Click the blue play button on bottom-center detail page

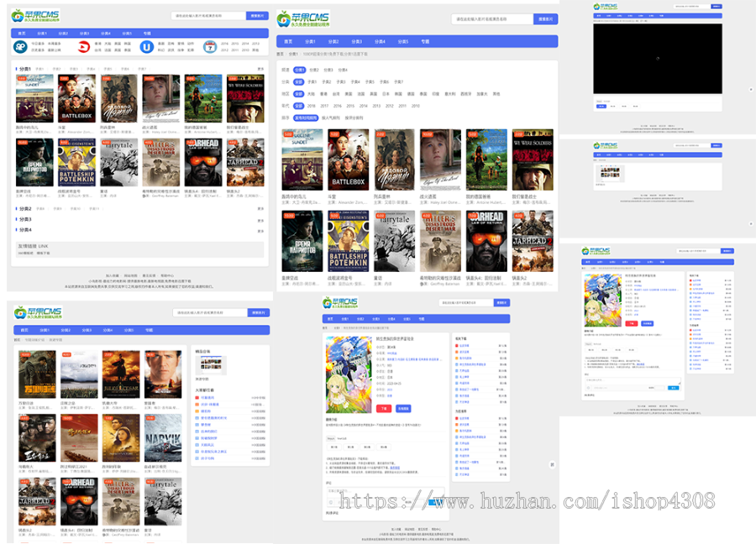coord(403,408)
